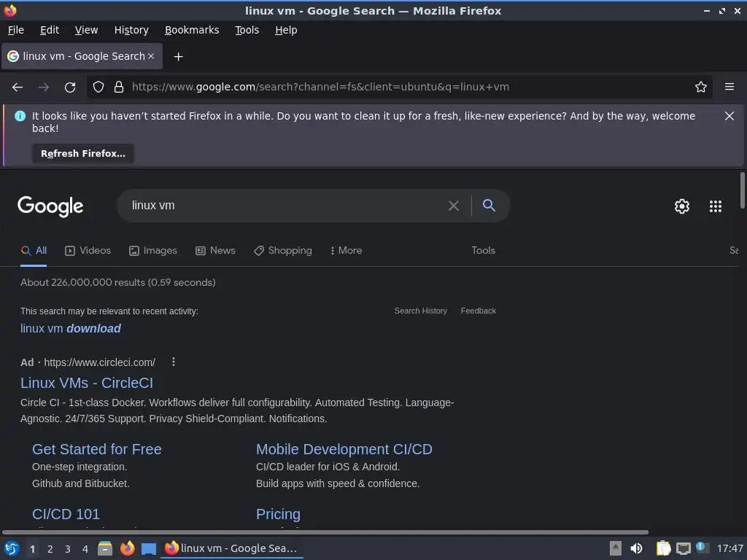Screen dimensions: 747x560
Task: Click into the Google search field
Action: [286, 206]
